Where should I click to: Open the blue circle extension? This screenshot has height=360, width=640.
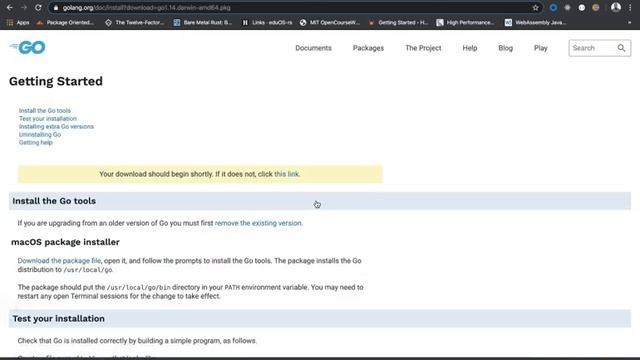tap(553, 8)
